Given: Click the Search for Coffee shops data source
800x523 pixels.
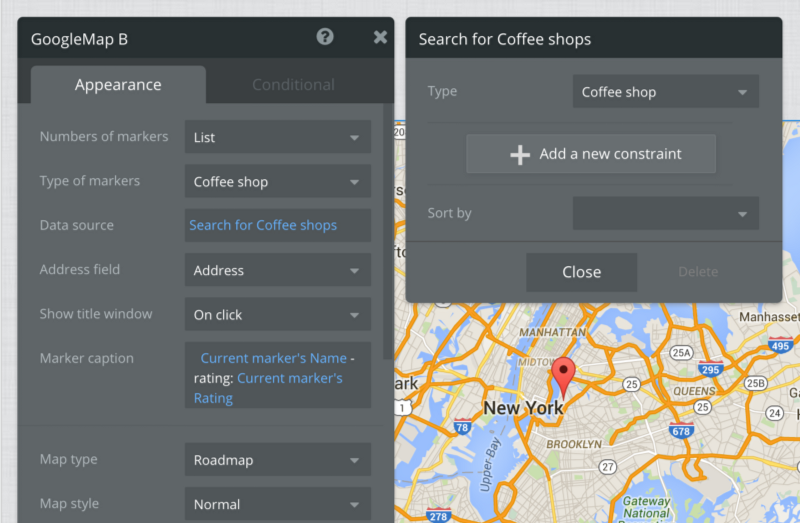Looking at the screenshot, I should (x=263, y=225).
